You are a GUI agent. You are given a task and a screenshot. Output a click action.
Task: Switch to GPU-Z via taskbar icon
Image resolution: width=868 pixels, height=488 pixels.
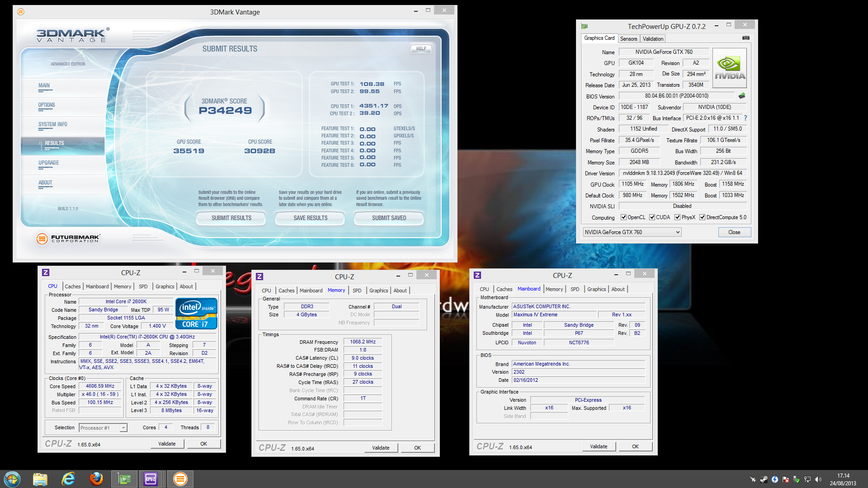click(124, 479)
